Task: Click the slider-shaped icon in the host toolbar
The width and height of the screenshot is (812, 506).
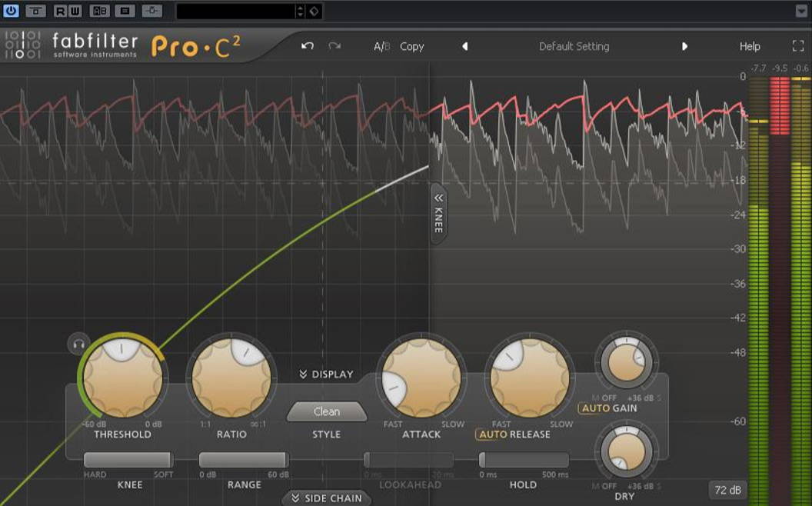Action: point(151,11)
